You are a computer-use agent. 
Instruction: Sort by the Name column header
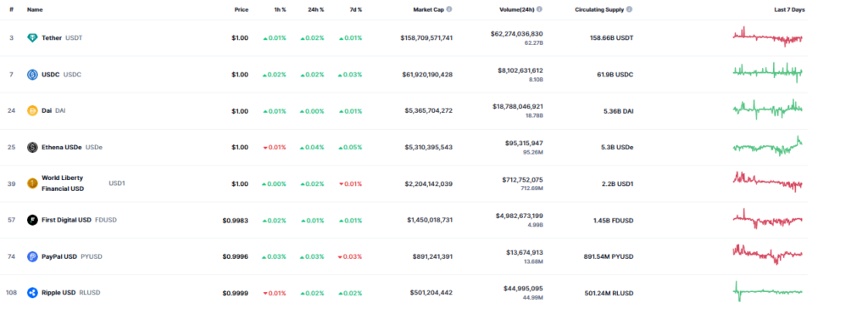pos(35,9)
